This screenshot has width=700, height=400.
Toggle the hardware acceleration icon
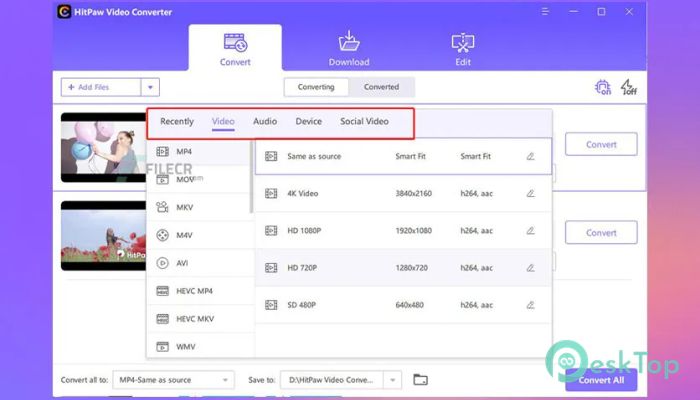click(x=603, y=87)
